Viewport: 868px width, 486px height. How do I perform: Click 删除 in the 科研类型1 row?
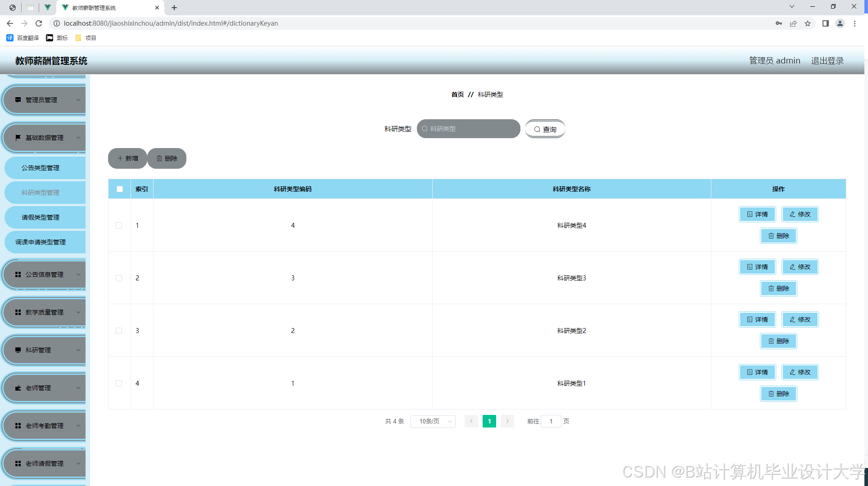778,394
